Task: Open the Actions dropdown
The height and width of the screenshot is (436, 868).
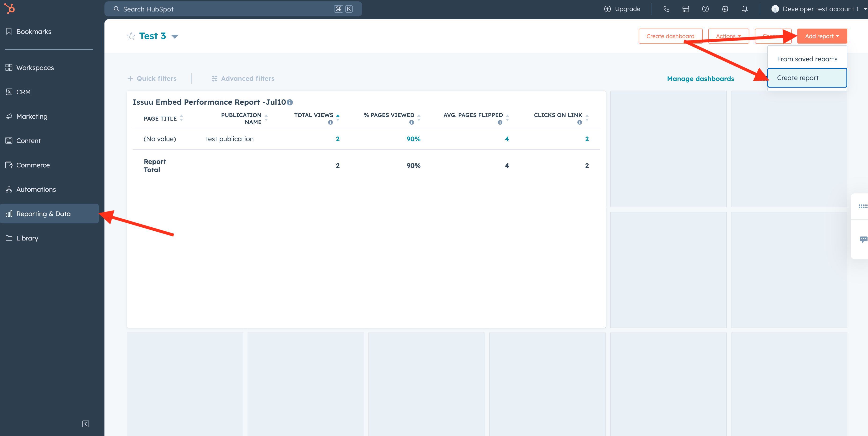Action: (x=728, y=36)
